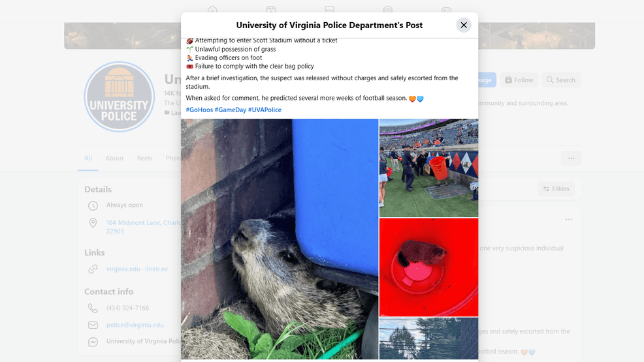Click the phone number (434) 924-7166
The width and height of the screenshot is (644, 362).
pyautogui.click(x=127, y=308)
